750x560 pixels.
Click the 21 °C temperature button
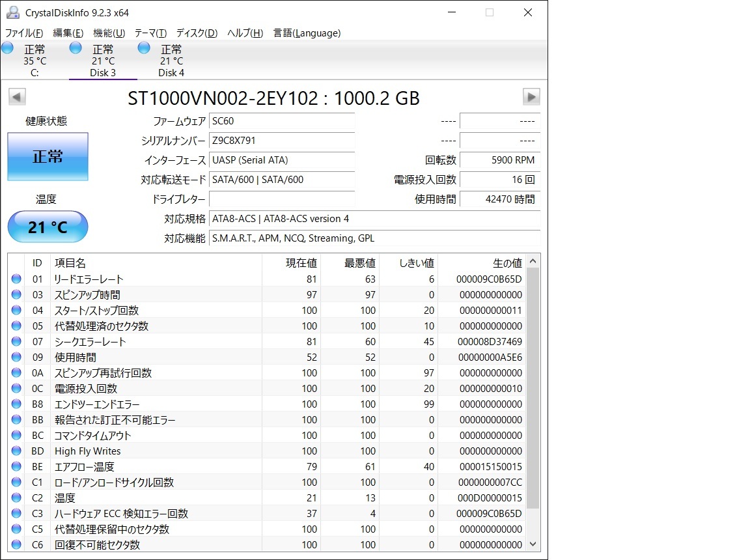48,227
